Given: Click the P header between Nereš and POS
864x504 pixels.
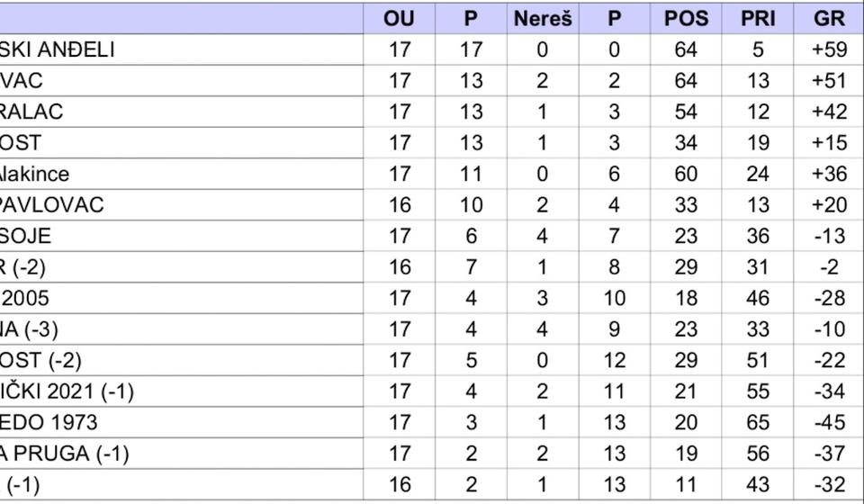Looking at the screenshot, I should [614, 18].
